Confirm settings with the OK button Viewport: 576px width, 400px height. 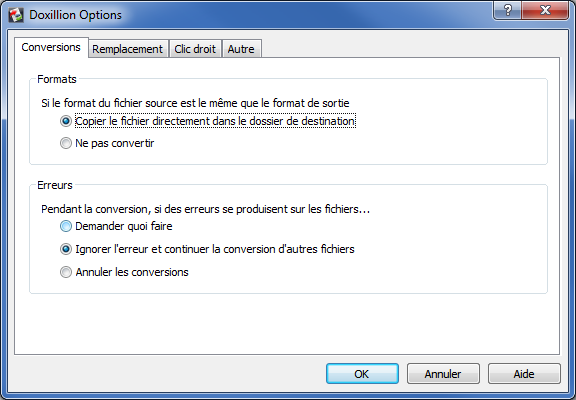coord(362,374)
